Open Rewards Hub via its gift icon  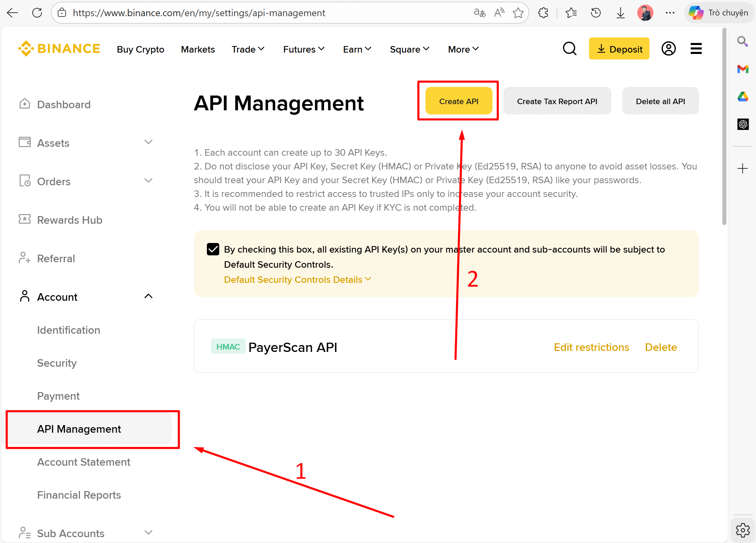[24, 219]
